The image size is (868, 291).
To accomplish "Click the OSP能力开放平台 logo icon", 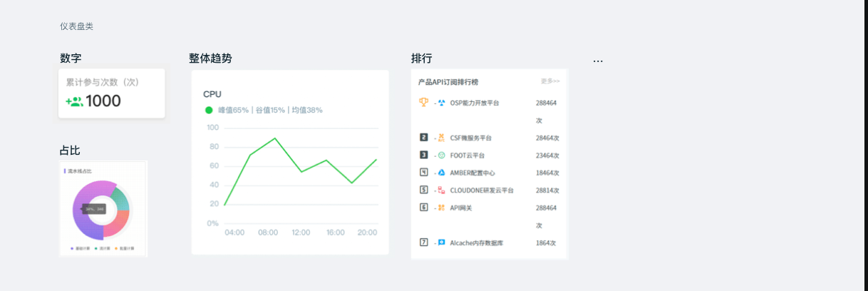I will 442,103.
